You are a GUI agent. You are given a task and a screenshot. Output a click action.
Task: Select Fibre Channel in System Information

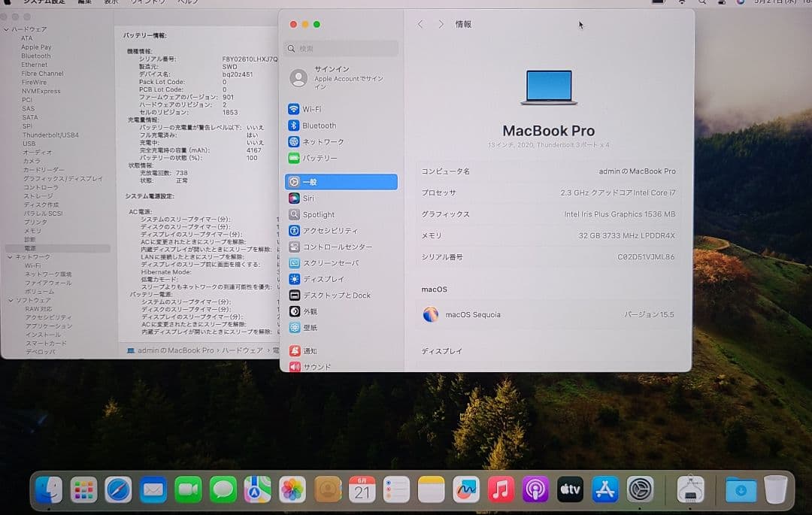[42, 74]
